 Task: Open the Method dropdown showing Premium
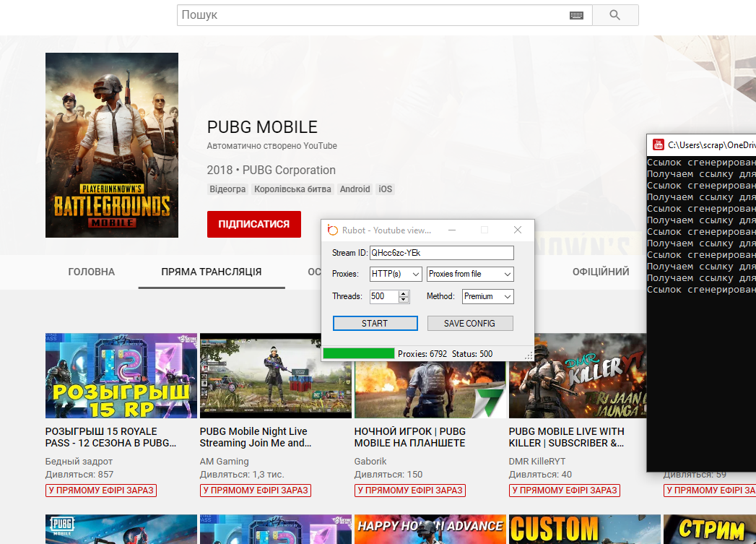[x=487, y=296]
